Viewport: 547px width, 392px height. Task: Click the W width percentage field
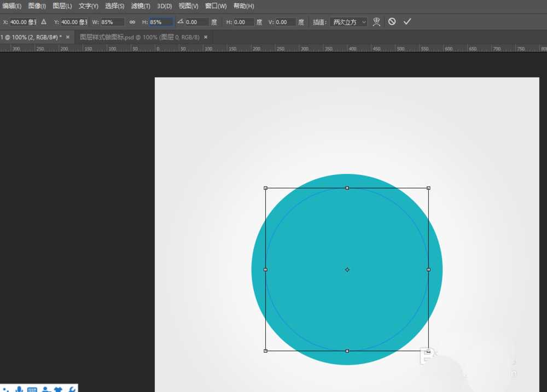pos(112,22)
